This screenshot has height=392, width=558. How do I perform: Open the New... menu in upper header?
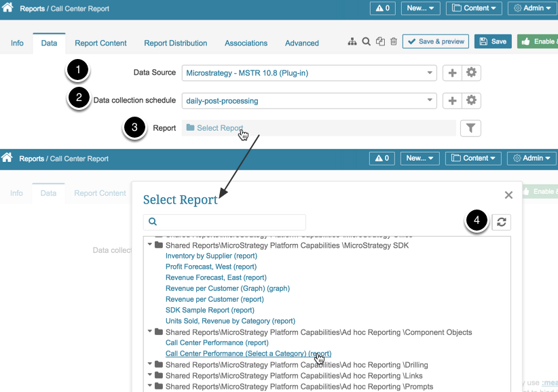(421, 8)
